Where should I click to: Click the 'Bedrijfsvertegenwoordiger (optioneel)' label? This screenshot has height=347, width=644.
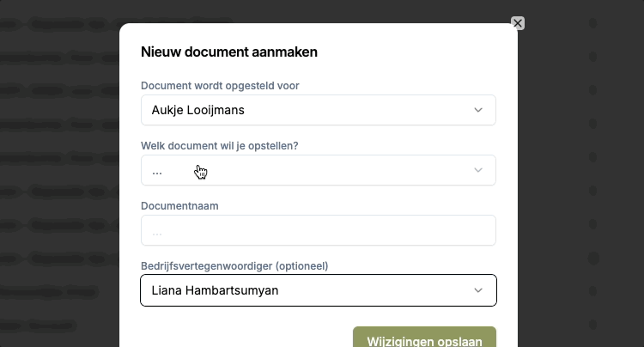tap(234, 265)
